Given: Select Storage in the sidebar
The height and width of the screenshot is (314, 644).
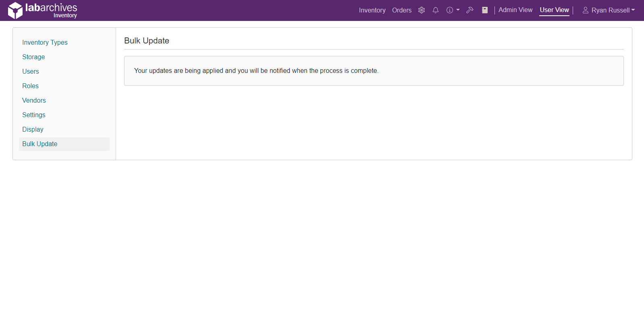Looking at the screenshot, I should coord(33,57).
